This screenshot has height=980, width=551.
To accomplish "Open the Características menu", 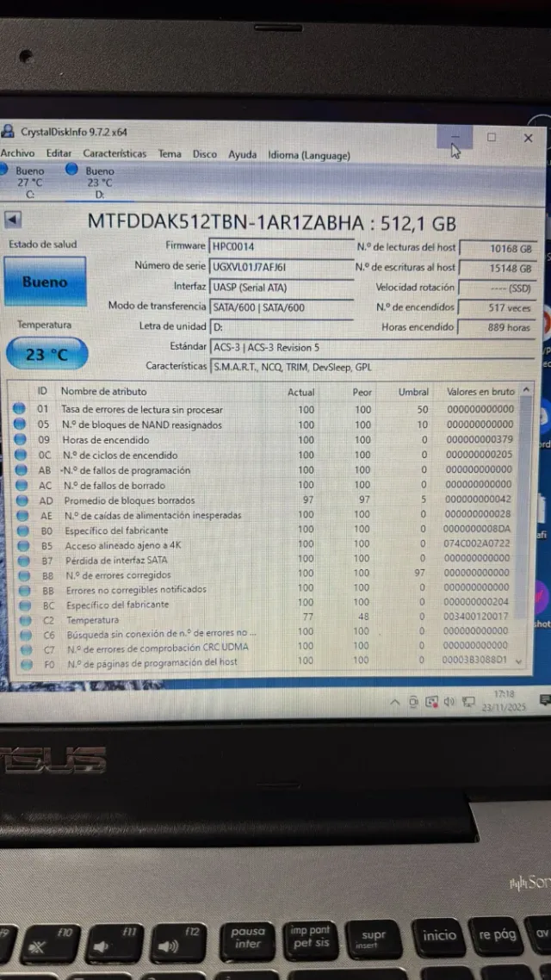I will point(115,154).
